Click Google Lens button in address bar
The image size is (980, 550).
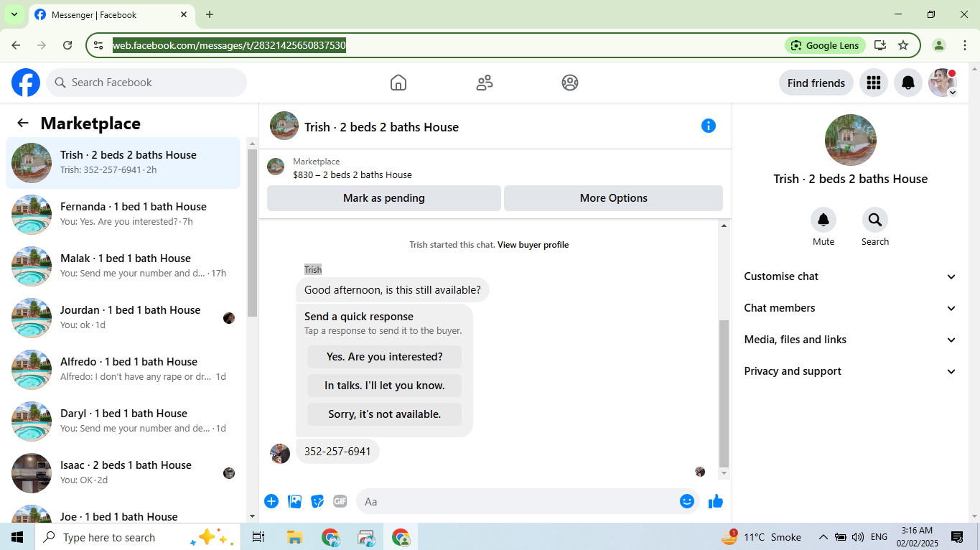pyautogui.click(x=826, y=45)
